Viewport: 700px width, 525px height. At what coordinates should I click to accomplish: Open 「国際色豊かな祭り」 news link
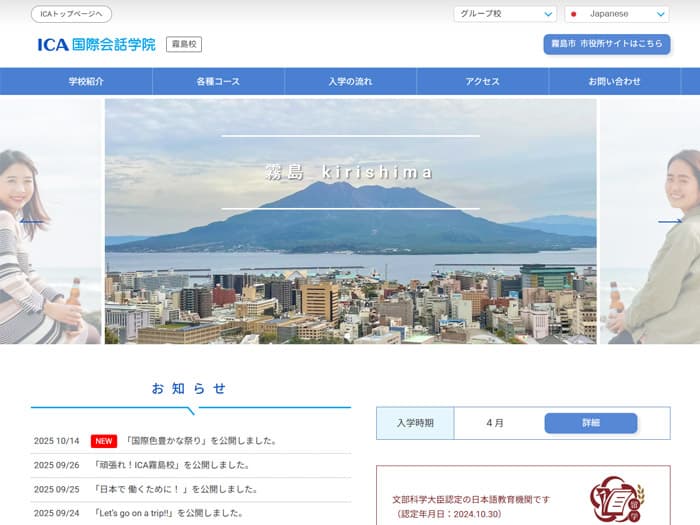[x=201, y=441]
